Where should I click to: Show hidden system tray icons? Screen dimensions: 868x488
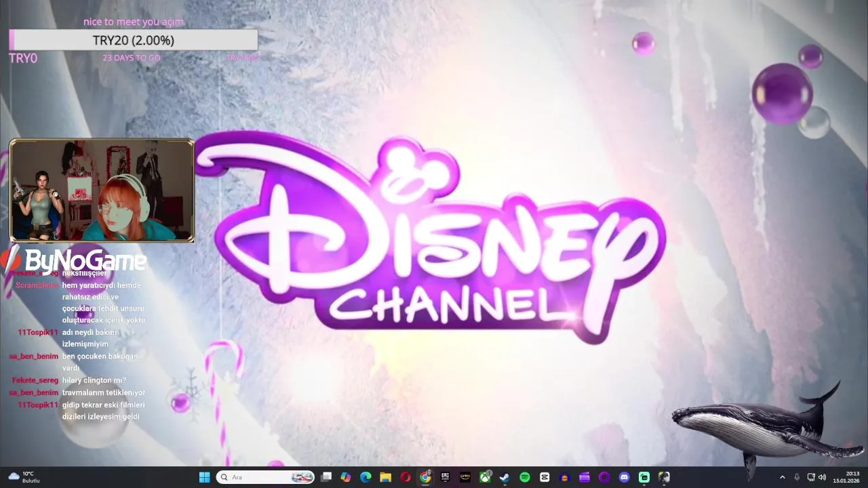pyautogui.click(x=782, y=477)
